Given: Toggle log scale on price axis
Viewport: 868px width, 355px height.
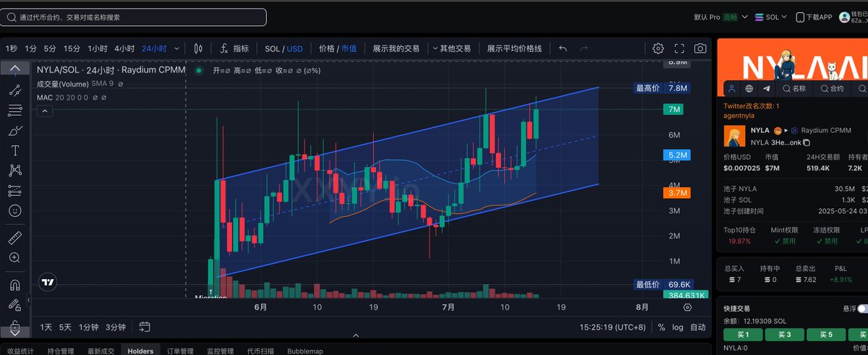Looking at the screenshot, I should pos(677,327).
